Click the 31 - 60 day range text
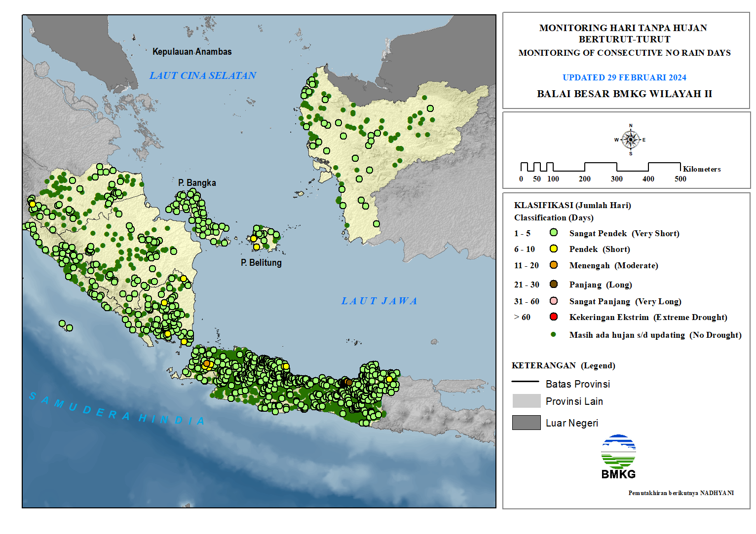The width and height of the screenshot is (756, 534). (x=527, y=301)
